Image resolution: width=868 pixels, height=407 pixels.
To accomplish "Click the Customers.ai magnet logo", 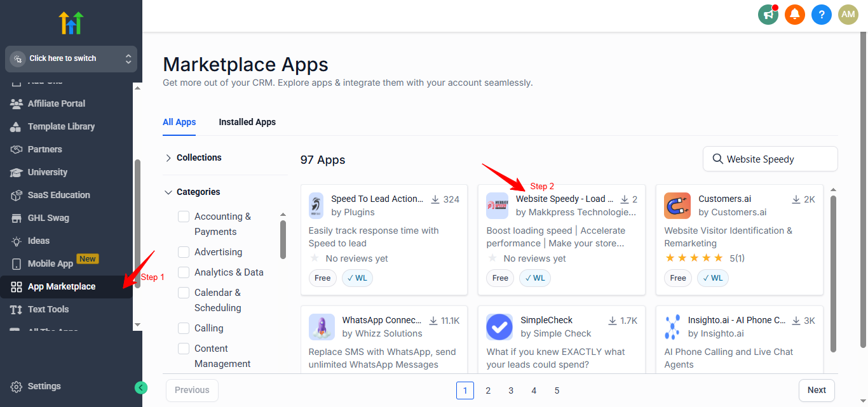I will click(677, 206).
